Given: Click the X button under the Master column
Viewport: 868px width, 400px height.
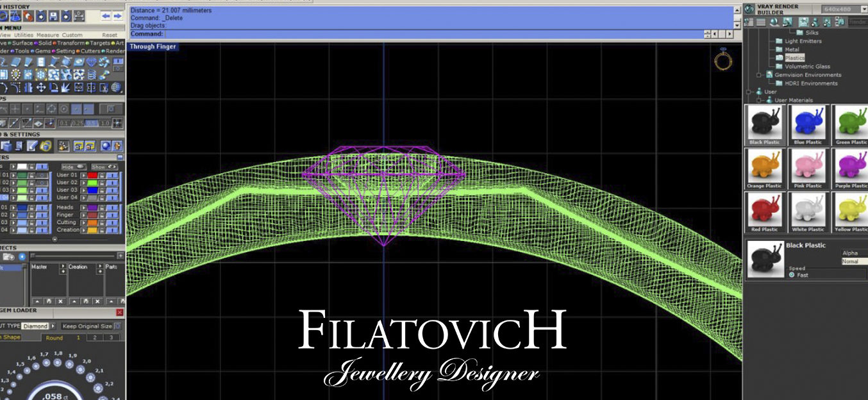Looking at the screenshot, I should tap(60, 301).
